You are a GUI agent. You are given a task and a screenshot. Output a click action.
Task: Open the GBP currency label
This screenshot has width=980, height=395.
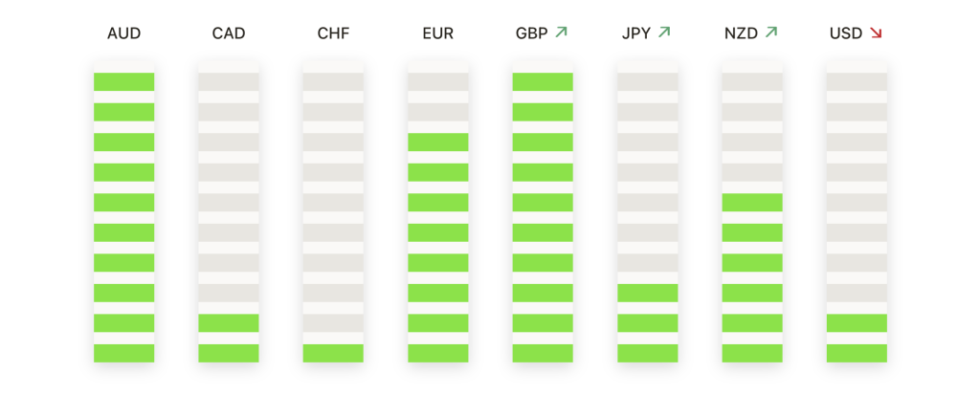(x=531, y=33)
